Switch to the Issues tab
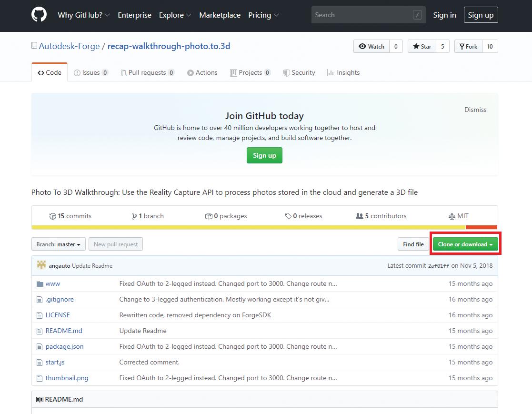This screenshot has width=532, height=414. tap(91, 72)
